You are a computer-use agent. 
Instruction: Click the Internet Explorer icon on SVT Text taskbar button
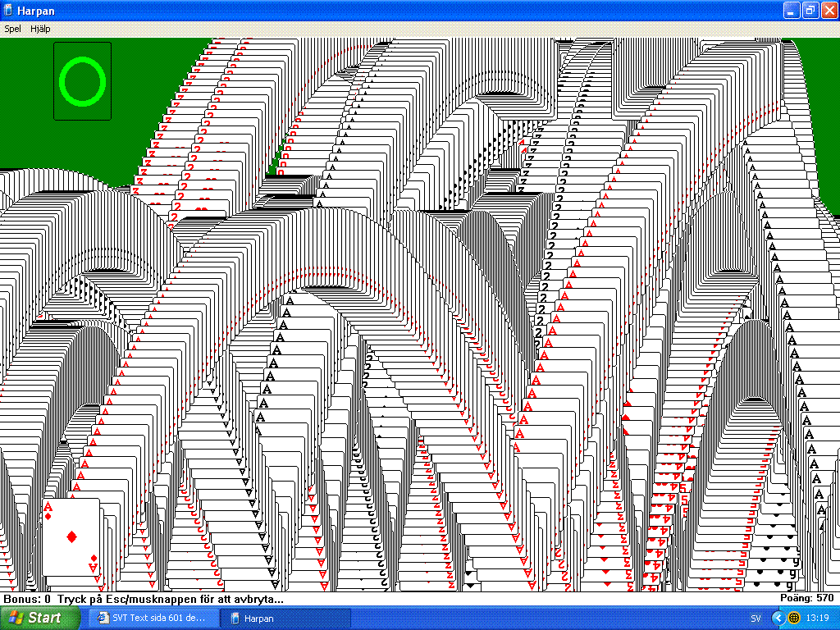click(x=103, y=619)
